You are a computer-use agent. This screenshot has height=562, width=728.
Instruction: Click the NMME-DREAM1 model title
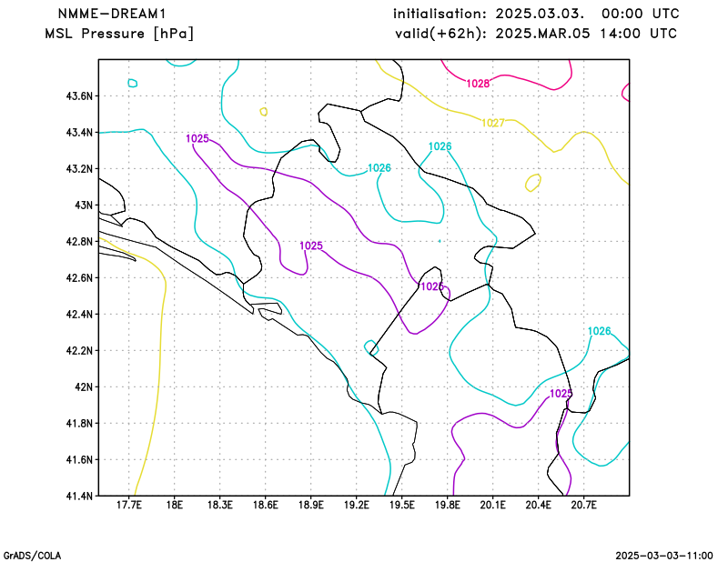[x=112, y=14]
